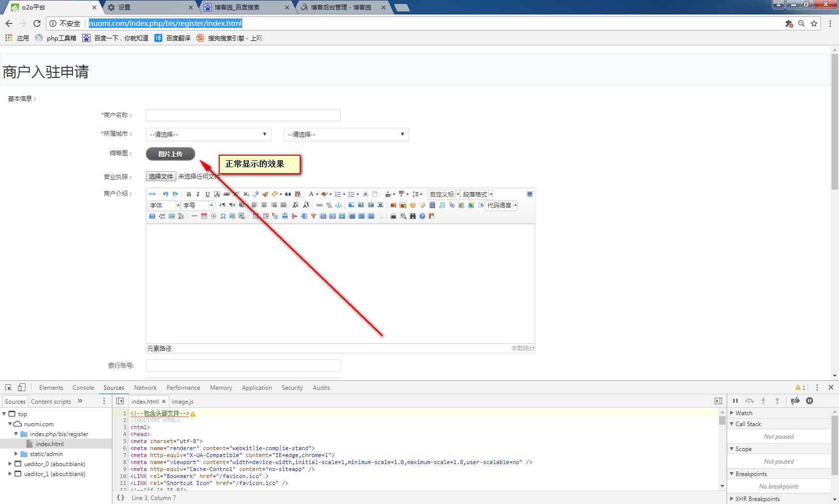The width and height of the screenshot is (839, 504).
Task: Click the emoticon smiley icon
Action: (x=413, y=205)
